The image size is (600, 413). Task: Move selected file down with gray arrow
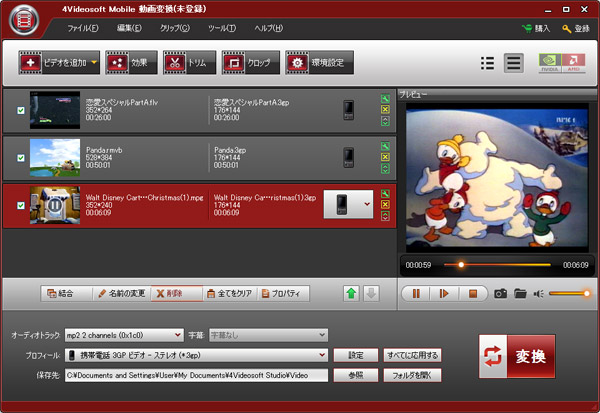click(x=371, y=294)
